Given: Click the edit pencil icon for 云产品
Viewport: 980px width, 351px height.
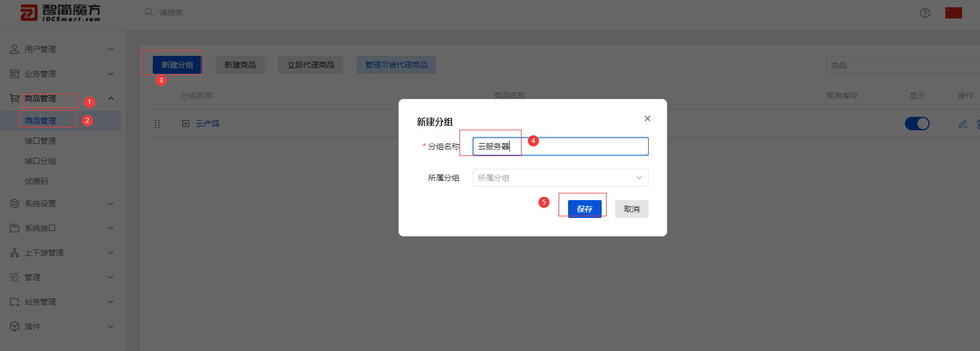Looking at the screenshot, I should click(963, 124).
